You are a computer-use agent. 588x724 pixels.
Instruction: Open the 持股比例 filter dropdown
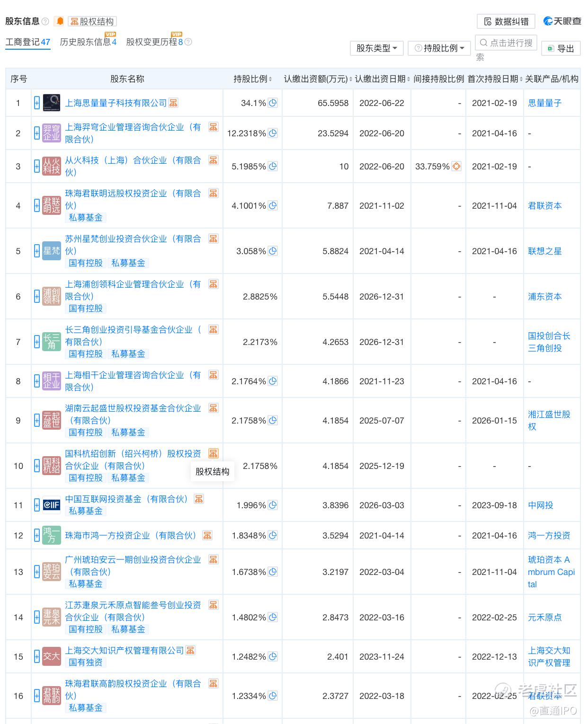[x=439, y=48]
